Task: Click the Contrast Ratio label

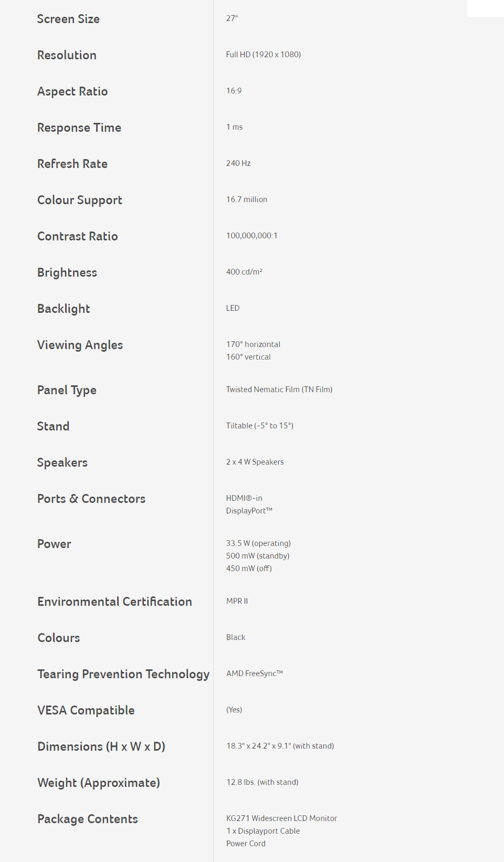Action: click(x=78, y=236)
